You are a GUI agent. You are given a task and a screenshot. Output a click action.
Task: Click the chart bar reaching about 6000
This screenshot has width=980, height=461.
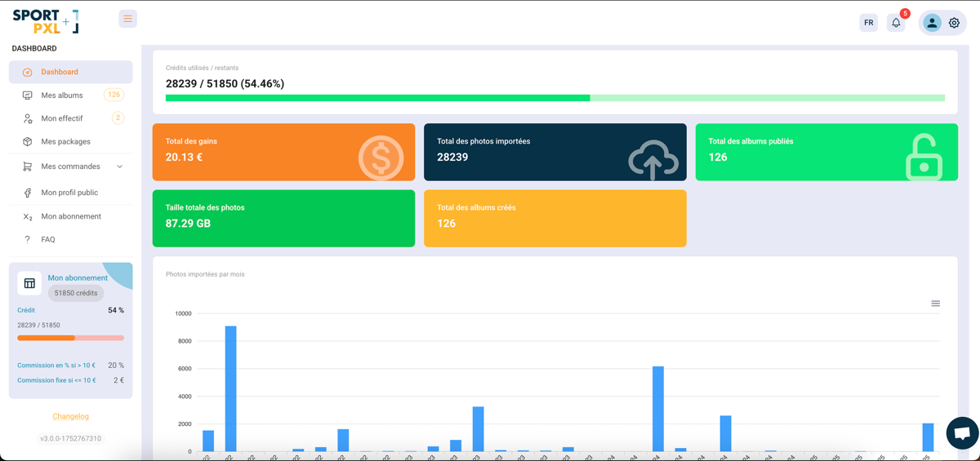(658, 409)
